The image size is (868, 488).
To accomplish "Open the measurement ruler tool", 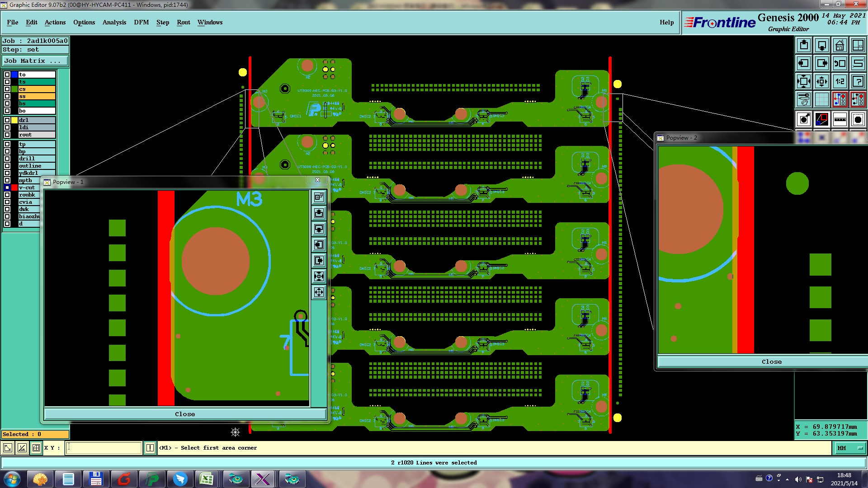I will click(840, 119).
